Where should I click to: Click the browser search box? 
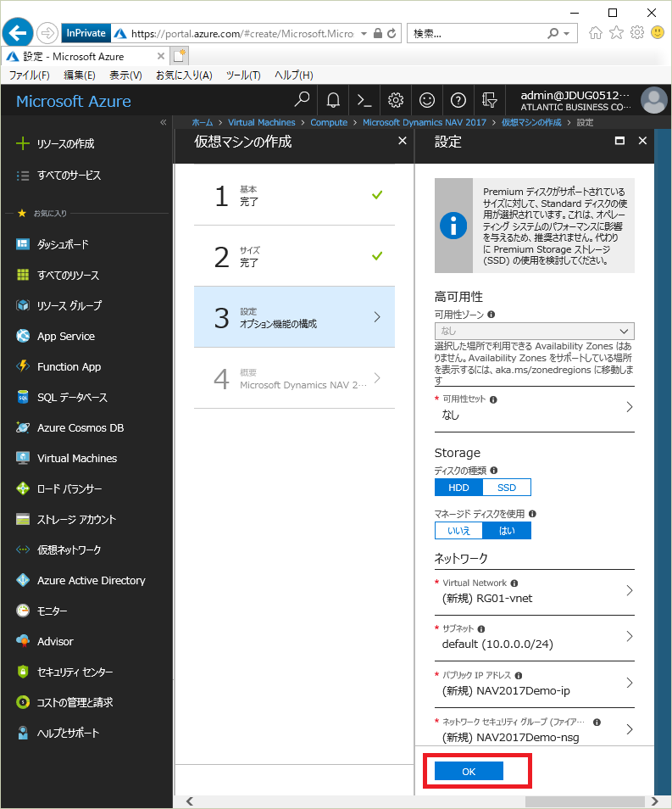pos(477,34)
